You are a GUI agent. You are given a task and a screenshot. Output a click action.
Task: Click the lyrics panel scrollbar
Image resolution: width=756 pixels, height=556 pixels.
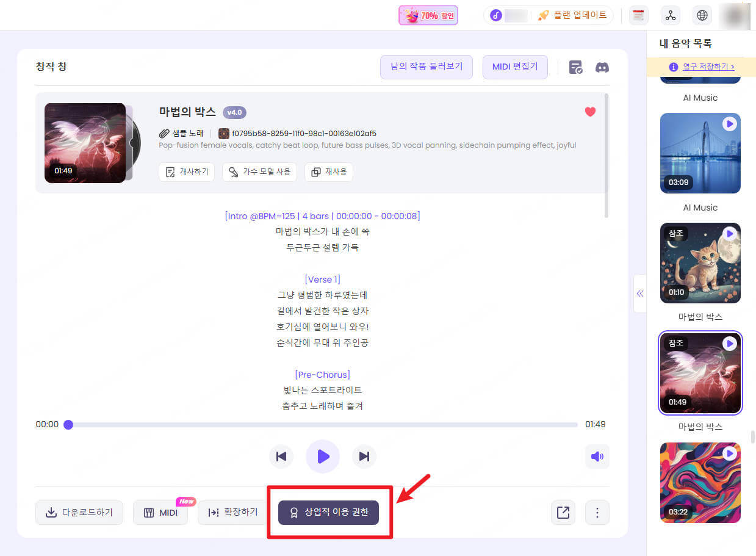tap(606, 155)
